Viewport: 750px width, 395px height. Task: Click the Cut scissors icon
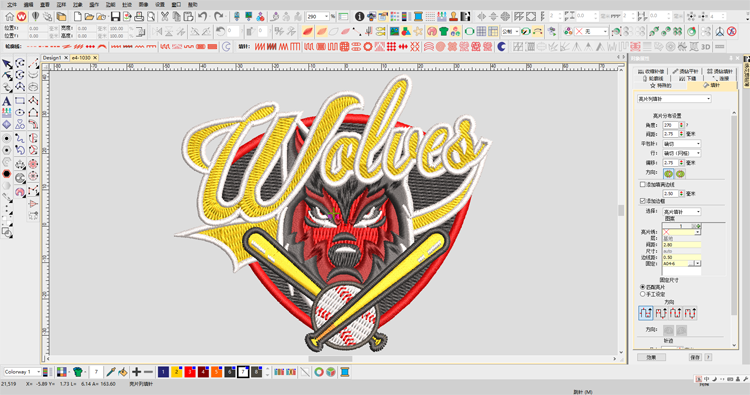[165, 17]
